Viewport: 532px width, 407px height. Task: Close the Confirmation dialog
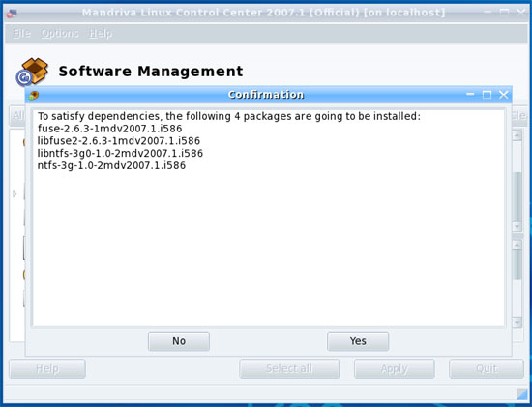pyautogui.click(x=504, y=95)
